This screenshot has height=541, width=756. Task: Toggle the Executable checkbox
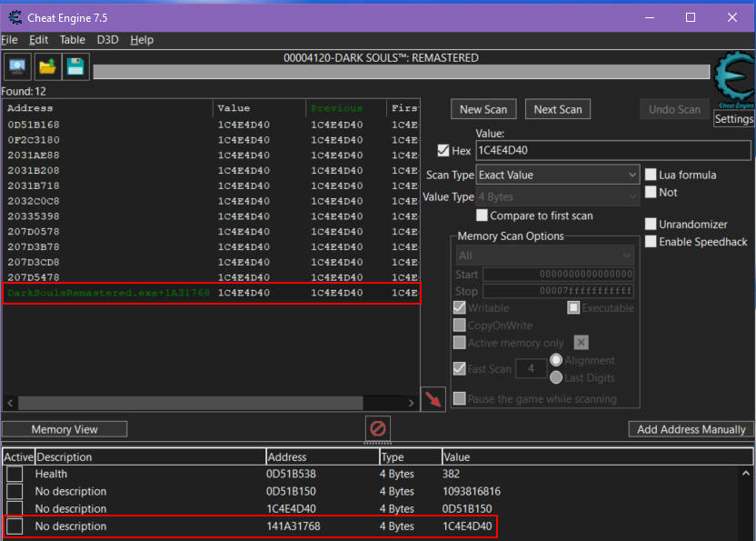tap(573, 307)
